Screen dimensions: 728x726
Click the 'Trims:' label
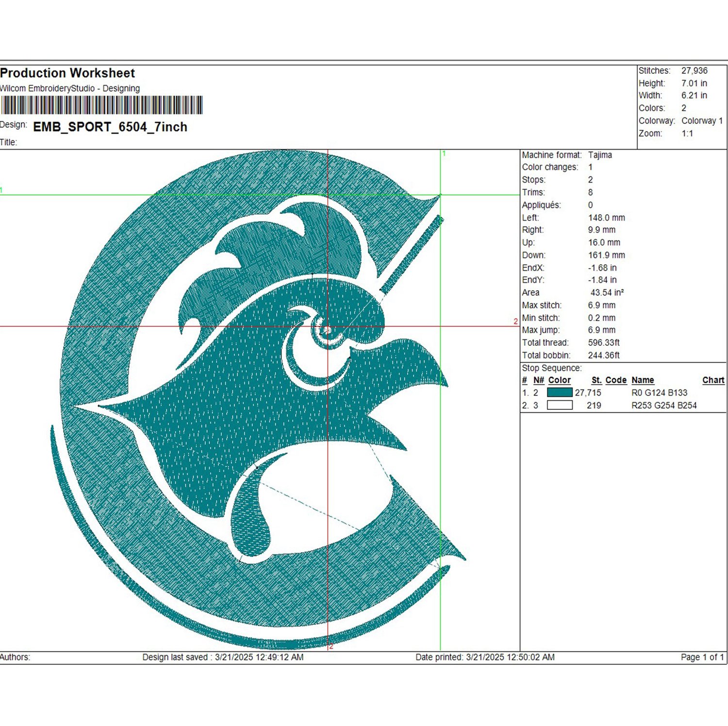pos(533,192)
